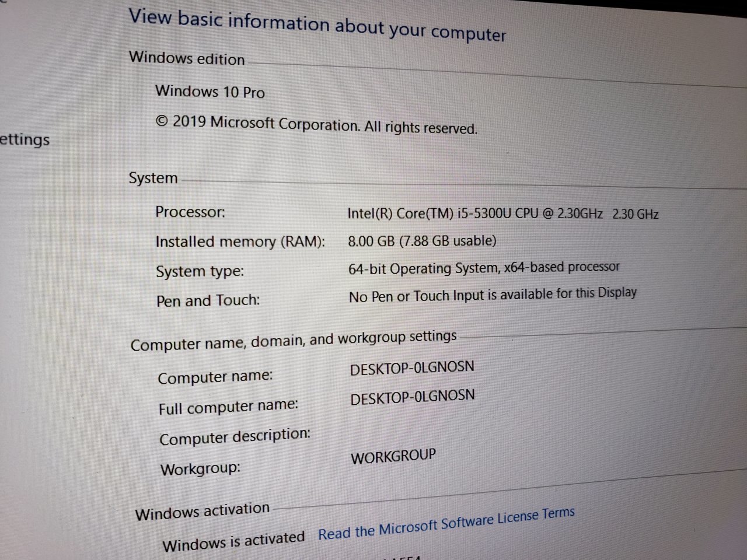Click the '8.00 GB (7.88 GB usable)' memory value
Screen dimensions: 747x560
click(422, 240)
